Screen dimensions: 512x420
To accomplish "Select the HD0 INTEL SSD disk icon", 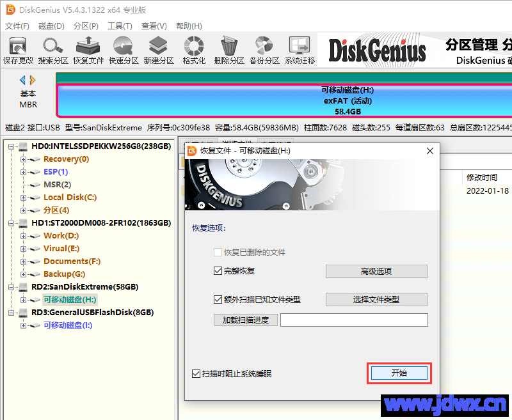I will 23,146.
